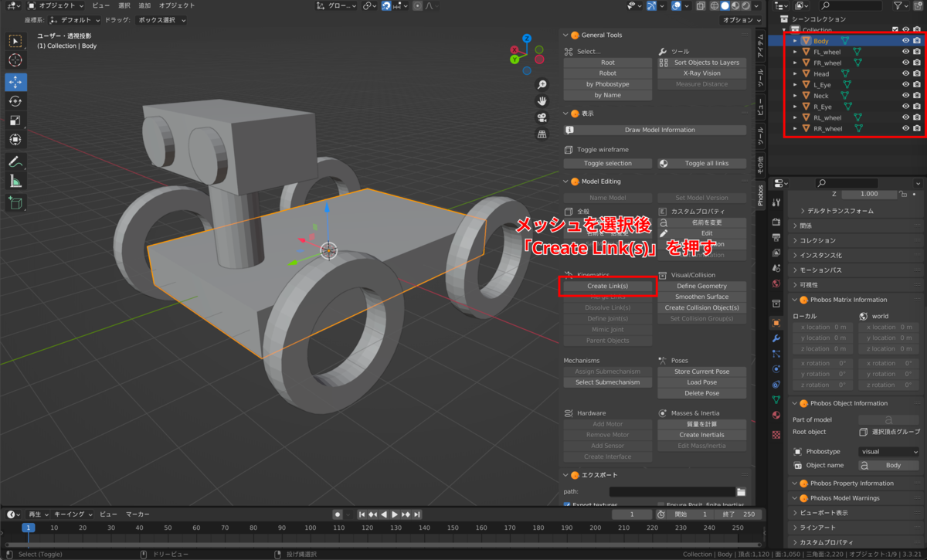The image size is (927, 560).
Task: Toggle camera view with camera icon
Action: coord(542,117)
